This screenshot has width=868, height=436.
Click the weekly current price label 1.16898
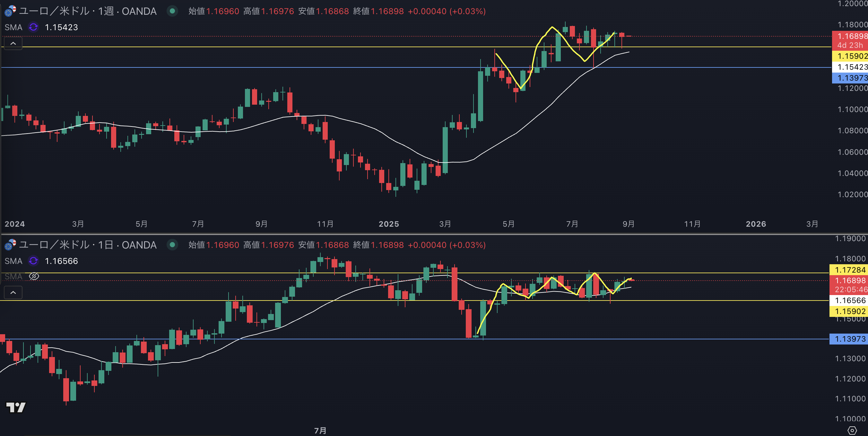click(850, 36)
